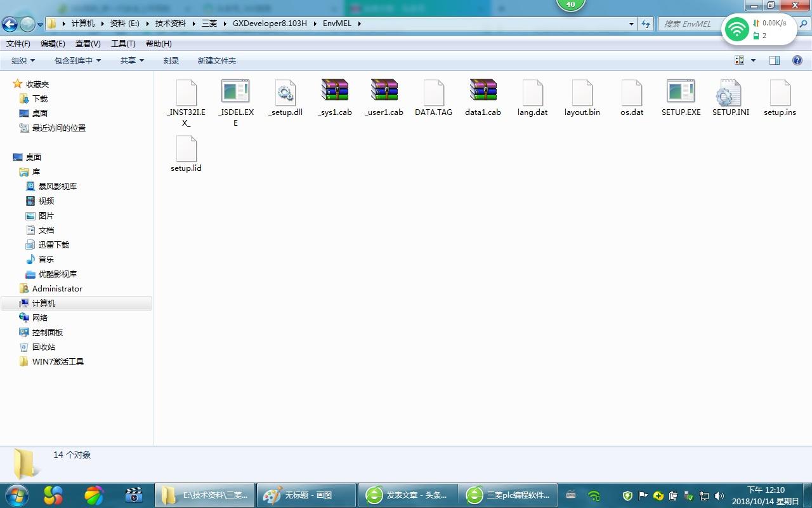Select the _ISDEL.EXE file icon
This screenshot has width=812, height=508.
(x=235, y=93)
